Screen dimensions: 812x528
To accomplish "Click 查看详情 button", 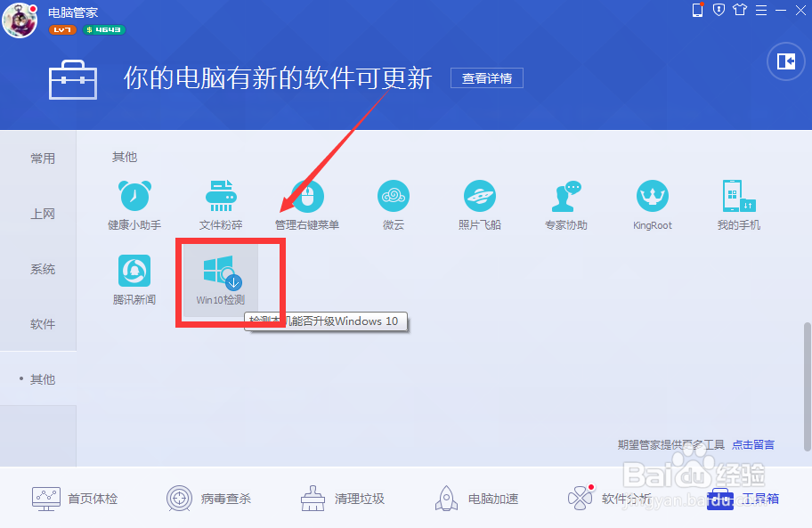I will click(487, 78).
